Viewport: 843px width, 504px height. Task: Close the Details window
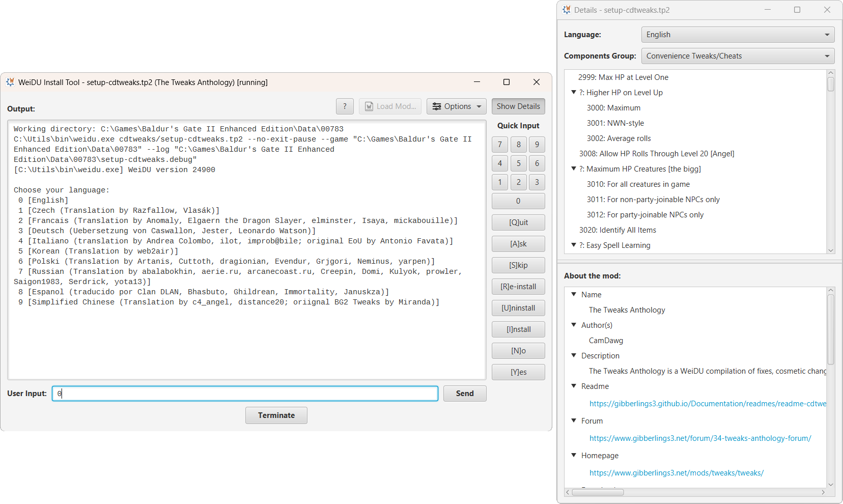[827, 10]
